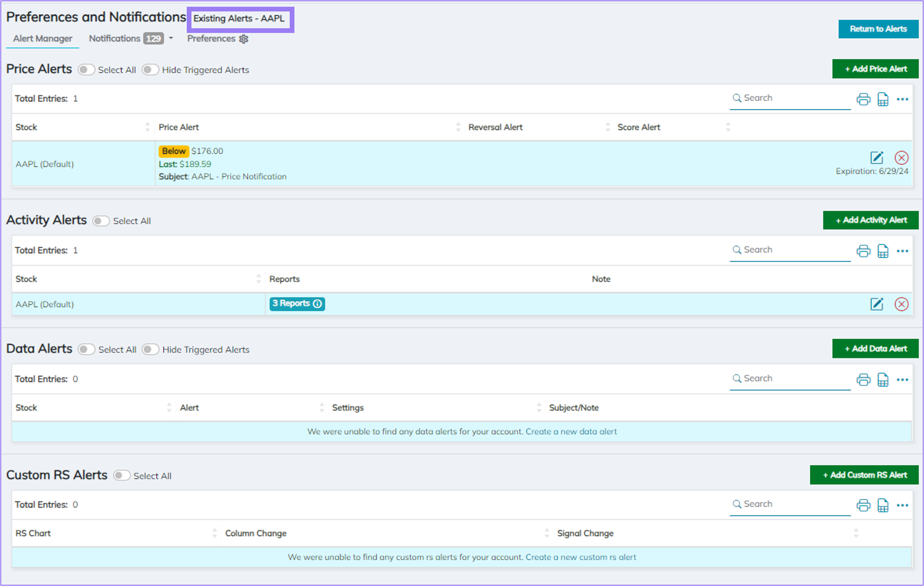The width and height of the screenshot is (924, 586).
Task: Open the print dialog for Price Alerts
Action: coord(864,99)
